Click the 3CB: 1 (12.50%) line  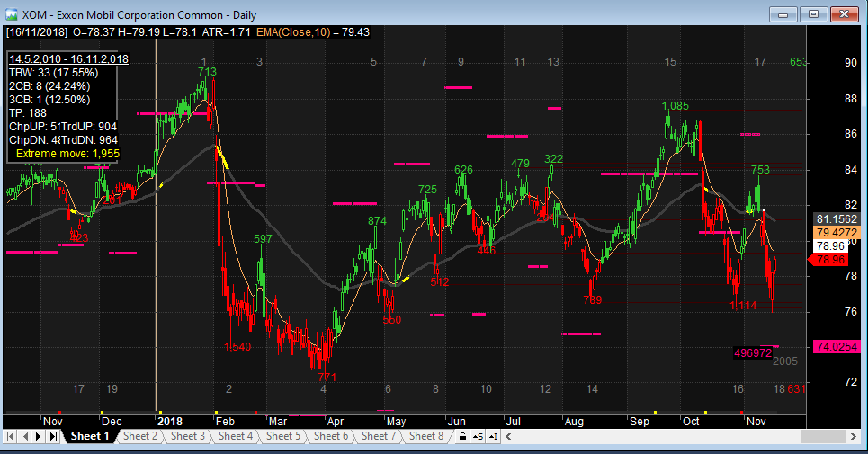click(49, 100)
